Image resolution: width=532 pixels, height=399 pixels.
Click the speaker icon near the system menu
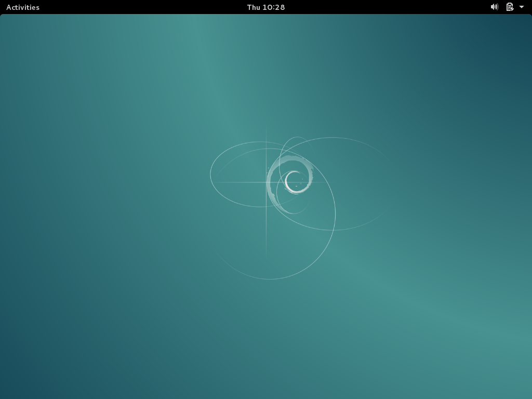click(494, 7)
